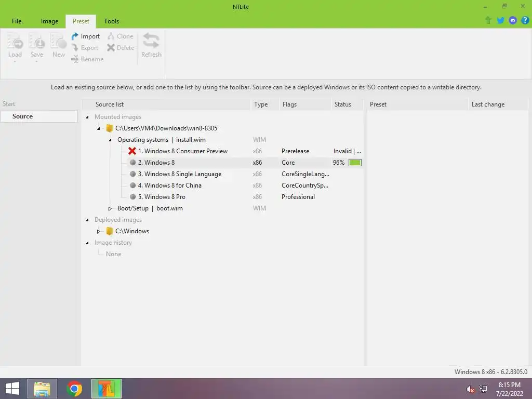
Task: Click the network tray icon
Action: [x=483, y=389]
